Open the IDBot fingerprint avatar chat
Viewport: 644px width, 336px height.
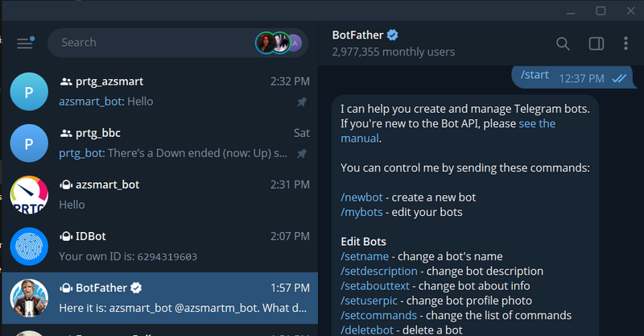coord(29,246)
